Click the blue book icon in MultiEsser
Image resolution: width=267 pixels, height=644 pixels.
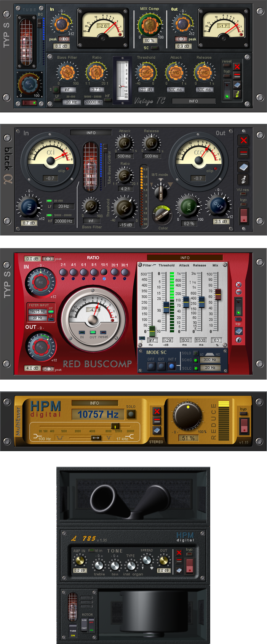[x=157, y=430]
